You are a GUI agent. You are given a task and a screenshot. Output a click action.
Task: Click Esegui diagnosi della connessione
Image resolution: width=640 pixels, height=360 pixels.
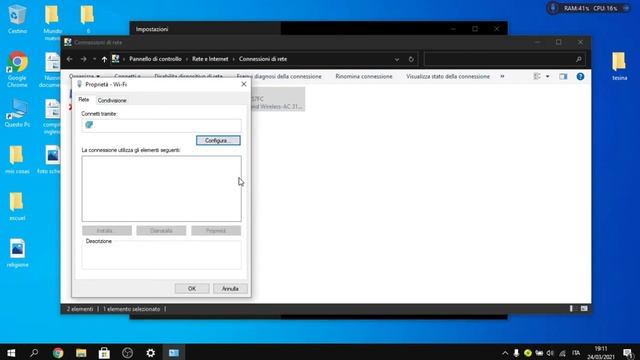279,76
